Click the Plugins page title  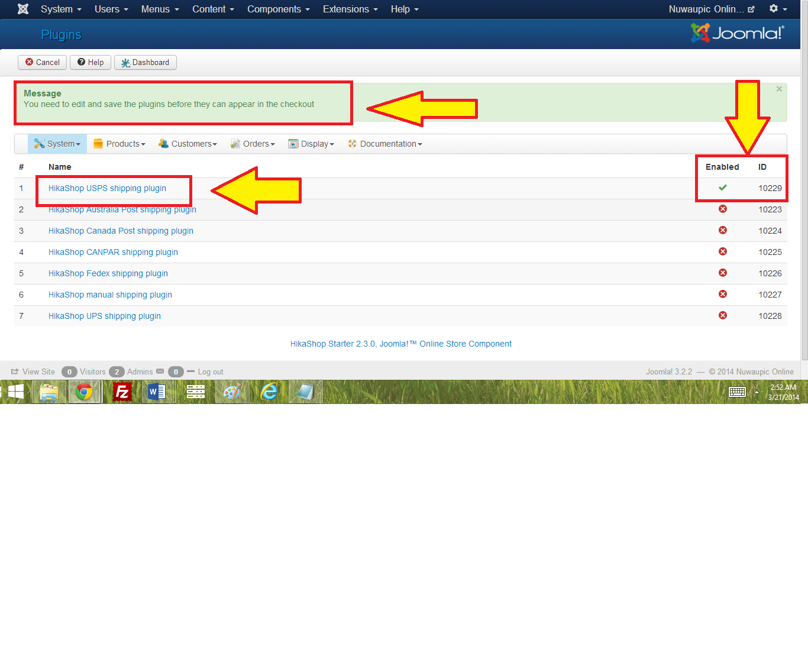(x=61, y=34)
